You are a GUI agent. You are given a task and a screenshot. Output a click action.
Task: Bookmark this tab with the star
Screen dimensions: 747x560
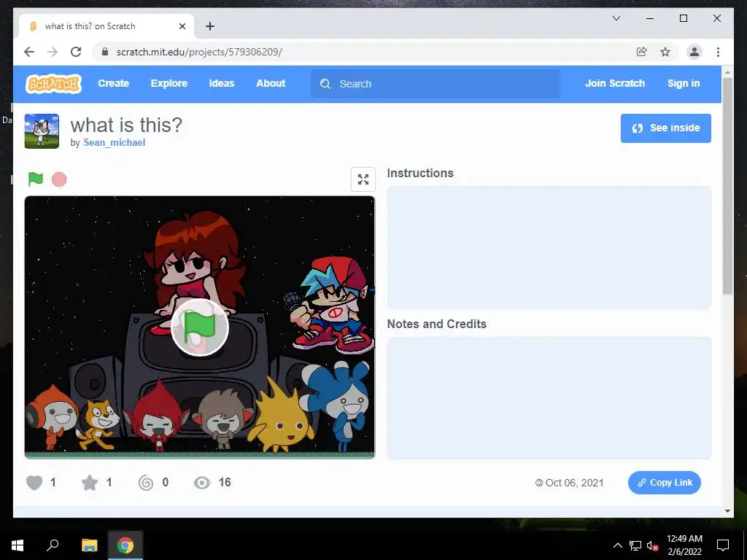coord(665,52)
